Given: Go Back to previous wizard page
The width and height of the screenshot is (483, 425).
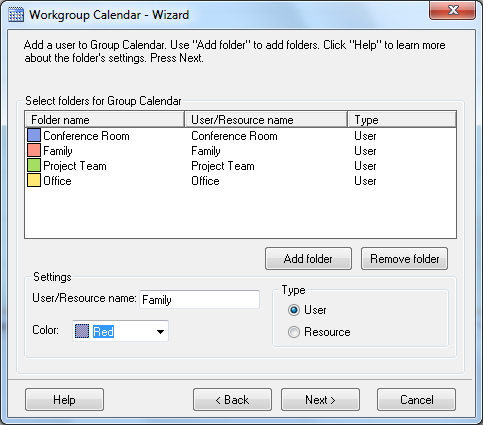Looking at the screenshot, I should click(x=232, y=400).
